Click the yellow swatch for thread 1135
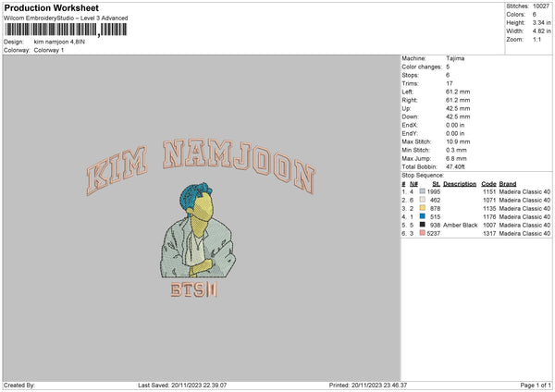The image size is (555, 392). click(x=423, y=208)
